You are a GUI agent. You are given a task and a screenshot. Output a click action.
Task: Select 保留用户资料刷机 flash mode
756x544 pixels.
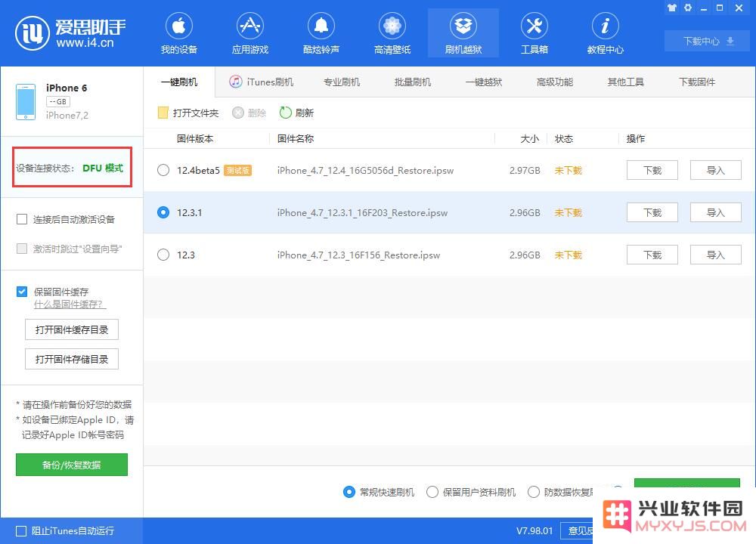point(432,492)
